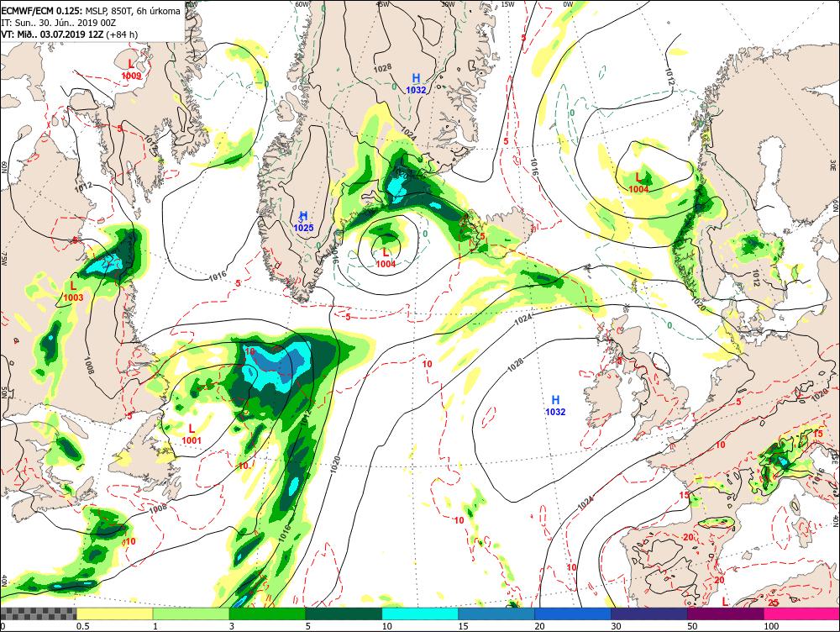Click the '1024' isobar label south of Iceland

click(x=523, y=319)
